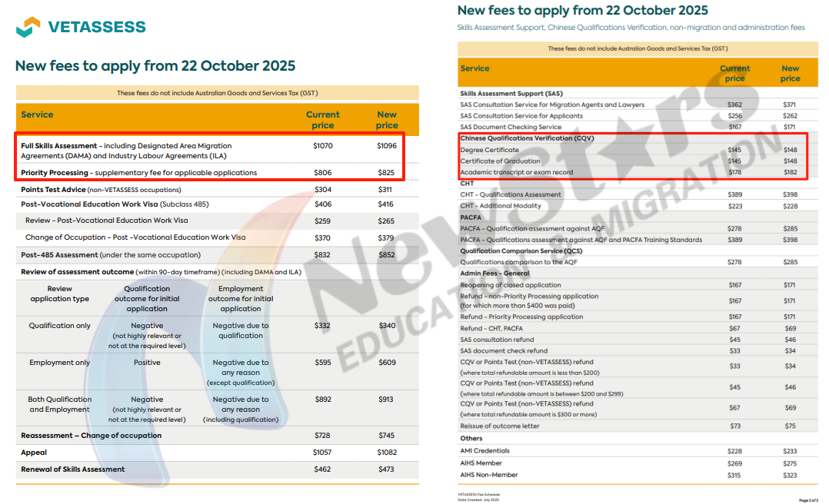Select the 'Reissue of outcome letter' row label
Screen dimensions: 829x504
point(500,426)
